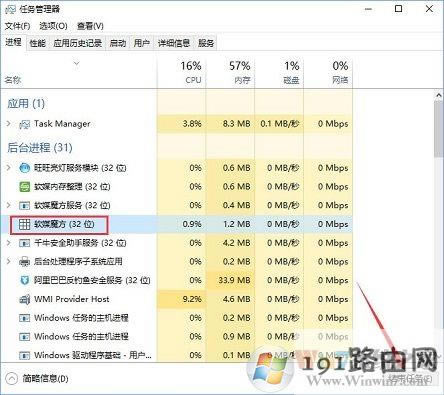
Task: Click the 结束任务 button
Action: pos(411,379)
